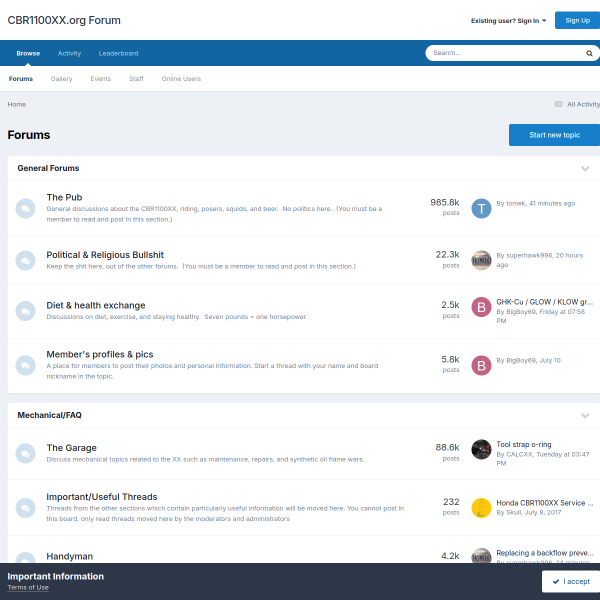Click The Garage forum bubble icon
This screenshot has height=600, width=600.
26,453
